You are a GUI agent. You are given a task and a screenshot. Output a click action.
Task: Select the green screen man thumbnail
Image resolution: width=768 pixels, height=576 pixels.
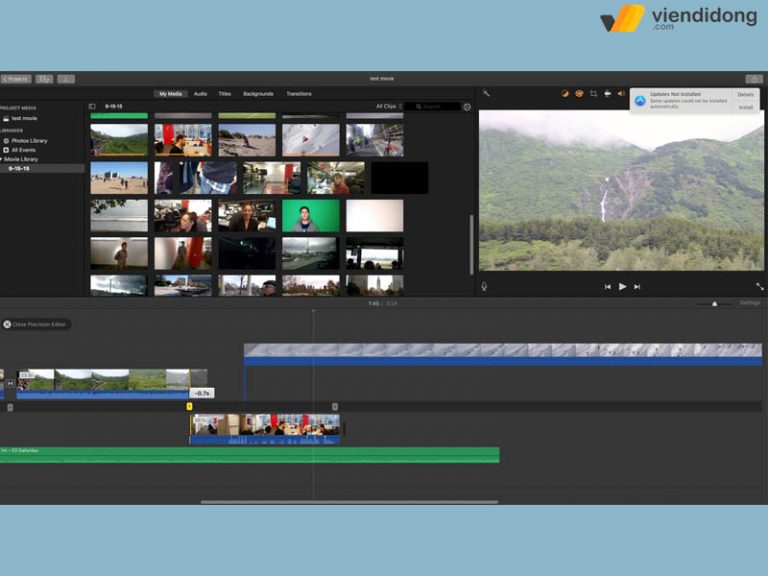[x=311, y=216]
